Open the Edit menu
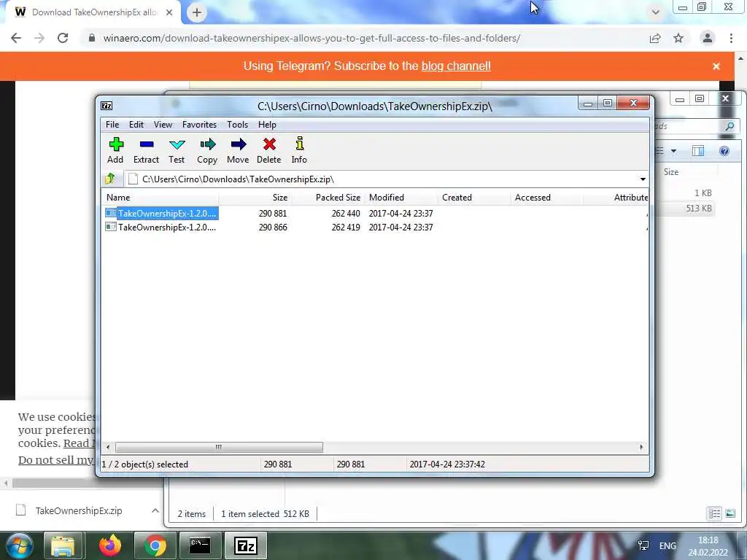Viewport: 747px width, 560px height. point(136,124)
